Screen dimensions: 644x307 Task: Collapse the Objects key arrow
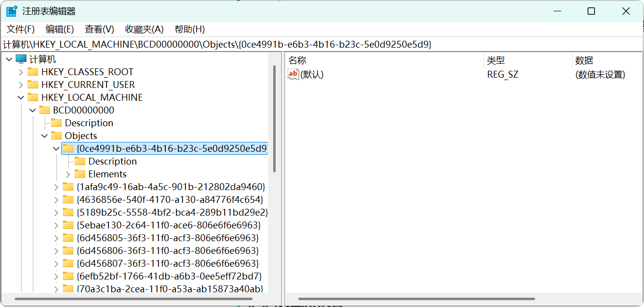tap(44, 136)
